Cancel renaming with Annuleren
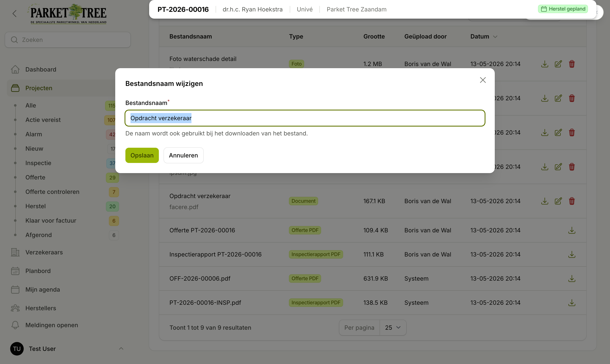Viewport: 610px width, 364px height. pyautogui.click(x=183, y=155)
